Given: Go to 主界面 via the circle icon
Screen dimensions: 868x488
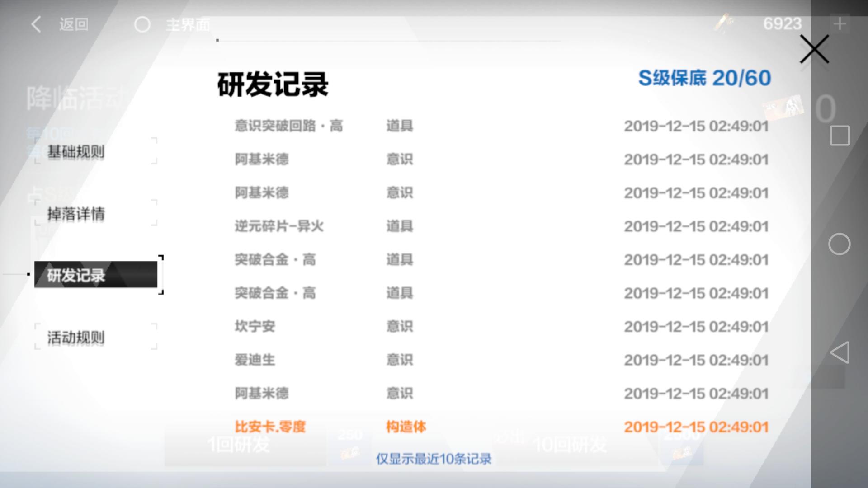Looking at the screenshot, I should tap(142, 24).
